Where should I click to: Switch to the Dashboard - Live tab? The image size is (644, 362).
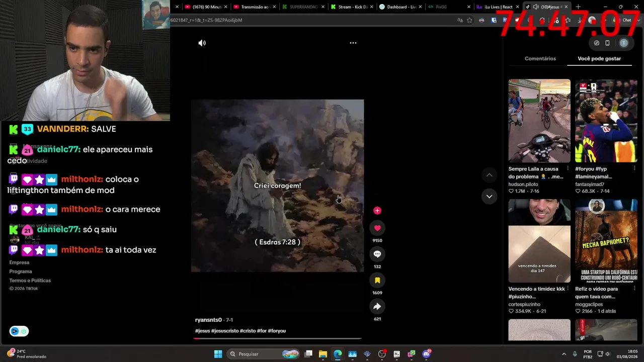coord(401,7)
